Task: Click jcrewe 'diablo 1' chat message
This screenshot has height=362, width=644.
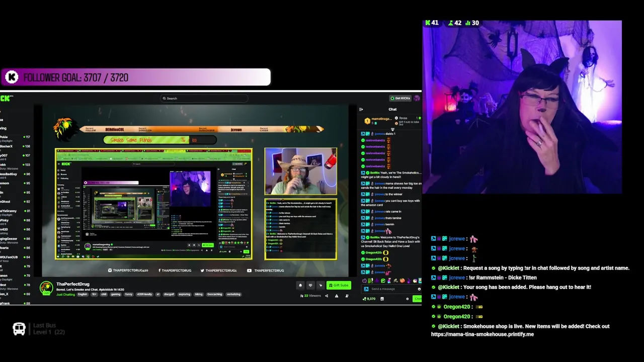Action: 379,134
